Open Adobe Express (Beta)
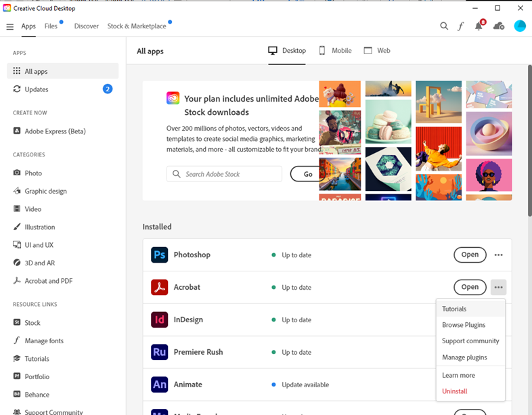 click(x=49, y=131)
